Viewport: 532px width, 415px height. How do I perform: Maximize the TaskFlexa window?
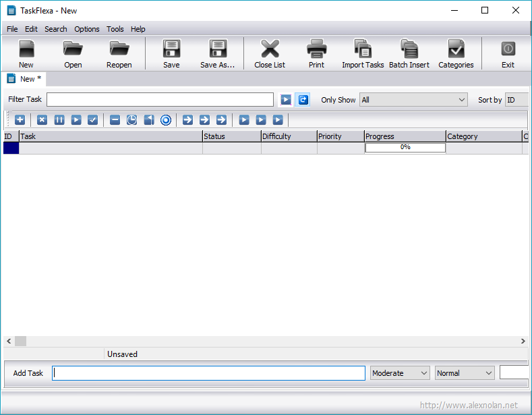pos(485,11)
